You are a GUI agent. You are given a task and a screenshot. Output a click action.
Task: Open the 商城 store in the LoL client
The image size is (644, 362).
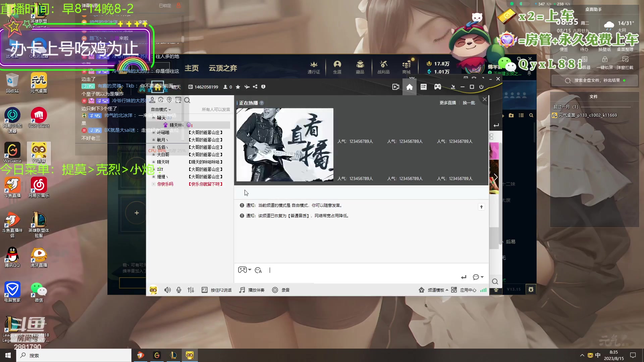pos(406,67)
